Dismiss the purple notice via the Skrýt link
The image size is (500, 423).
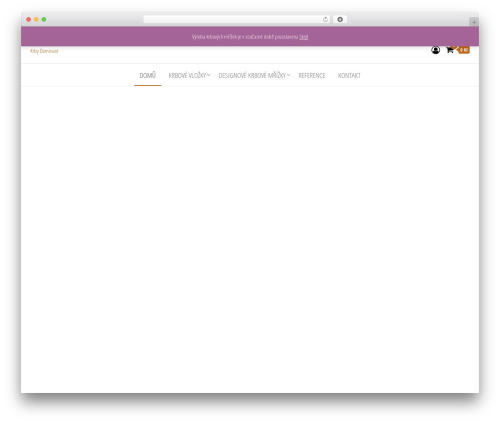click(x=303, y=37)
